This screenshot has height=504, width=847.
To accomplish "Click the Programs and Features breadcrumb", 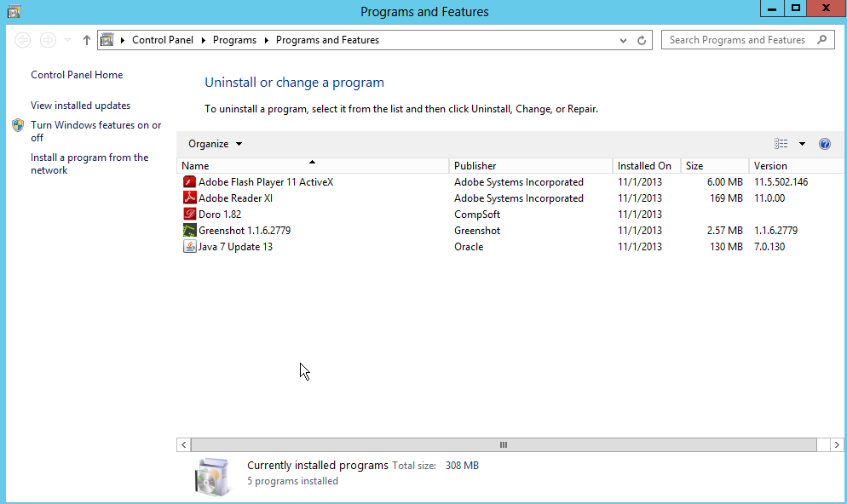I will tap(327, 40).
